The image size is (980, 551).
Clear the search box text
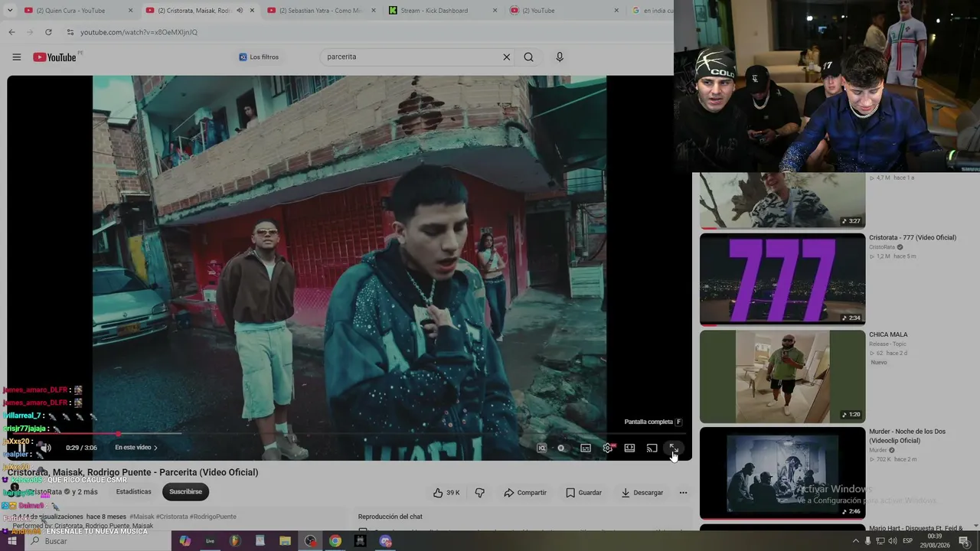pyautogui.click(x=506, y=57)
